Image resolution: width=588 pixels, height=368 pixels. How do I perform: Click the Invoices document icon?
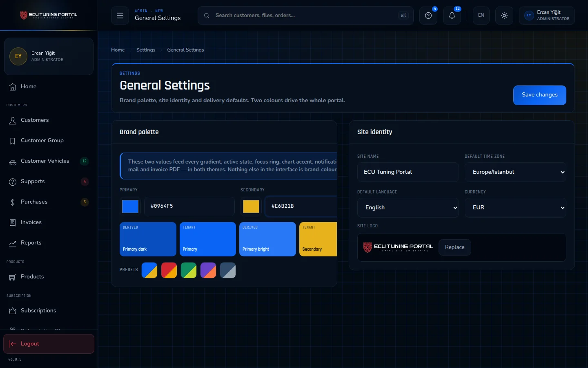[x=13, y=222]
